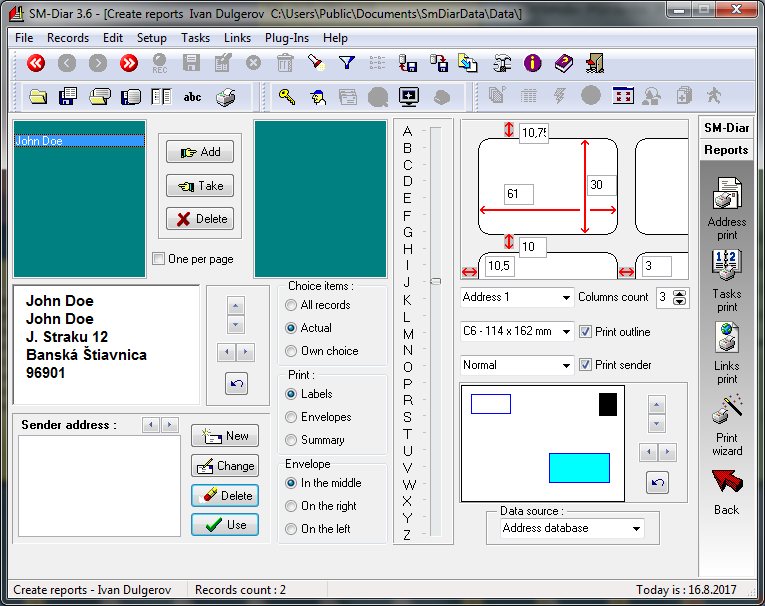This screenshot has width=765, height=606.
Task: Click the yellow folder icon in second toolbar
Action: [38, 97]
